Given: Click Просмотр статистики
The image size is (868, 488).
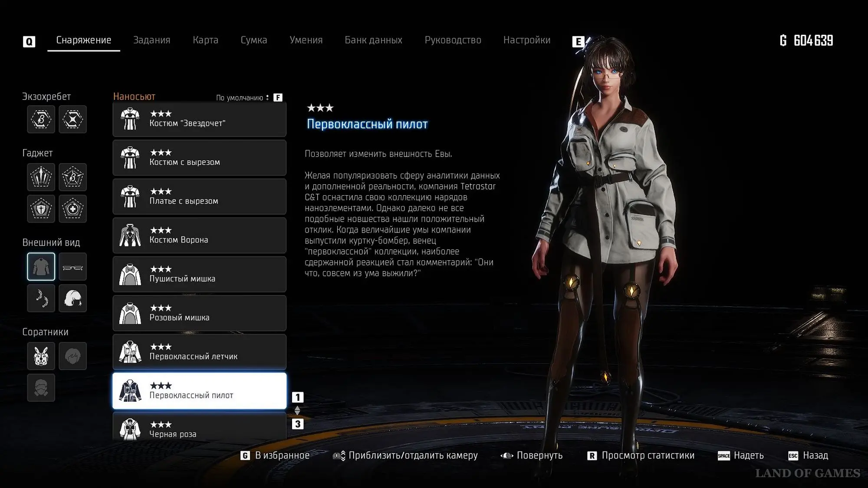Looking at the screenshot, I should click(648, 455).
